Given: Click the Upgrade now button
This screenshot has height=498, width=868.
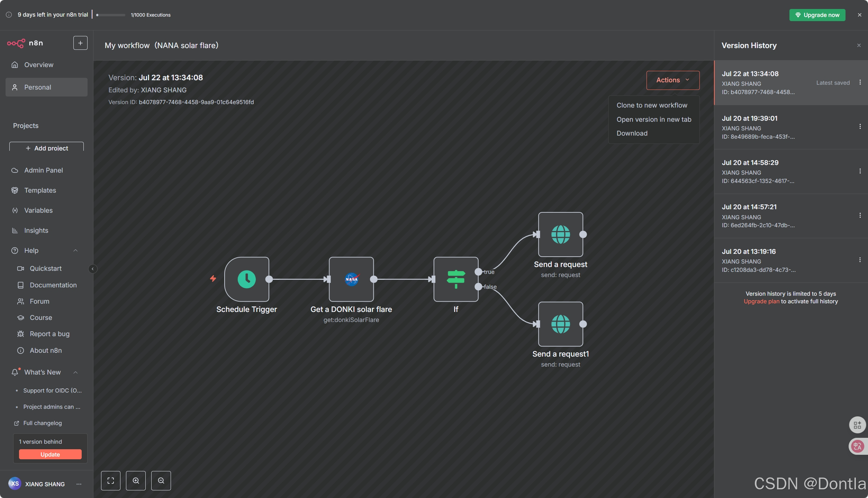Looking at the screenshot, I should [817, 15].
